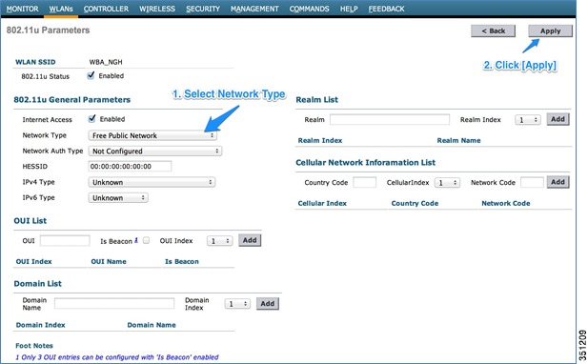Click the Domain Name column header
Viewport: 588px width, 364px height.
[x=152, y=325]
